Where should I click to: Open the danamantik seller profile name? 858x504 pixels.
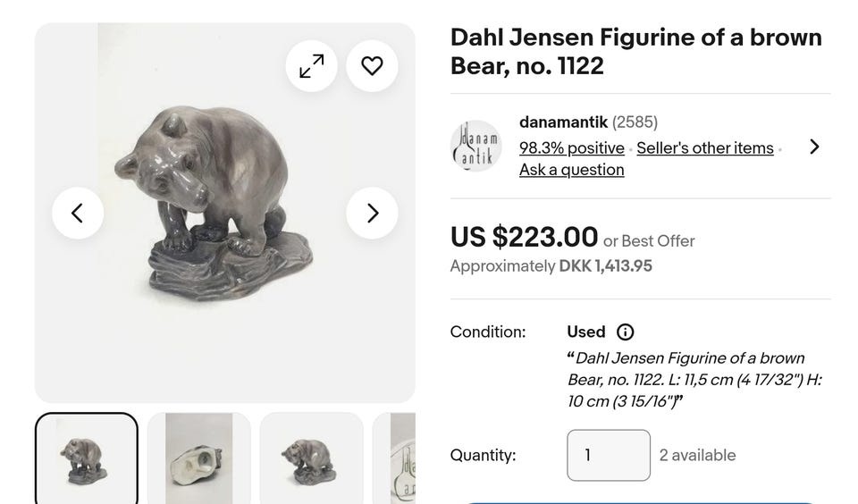[563, 122]
